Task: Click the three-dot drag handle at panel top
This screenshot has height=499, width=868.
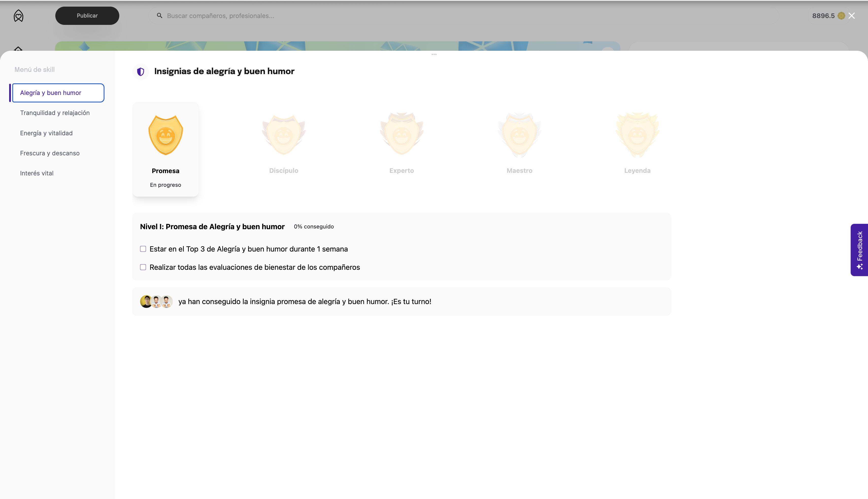Action: pos(434,55)
